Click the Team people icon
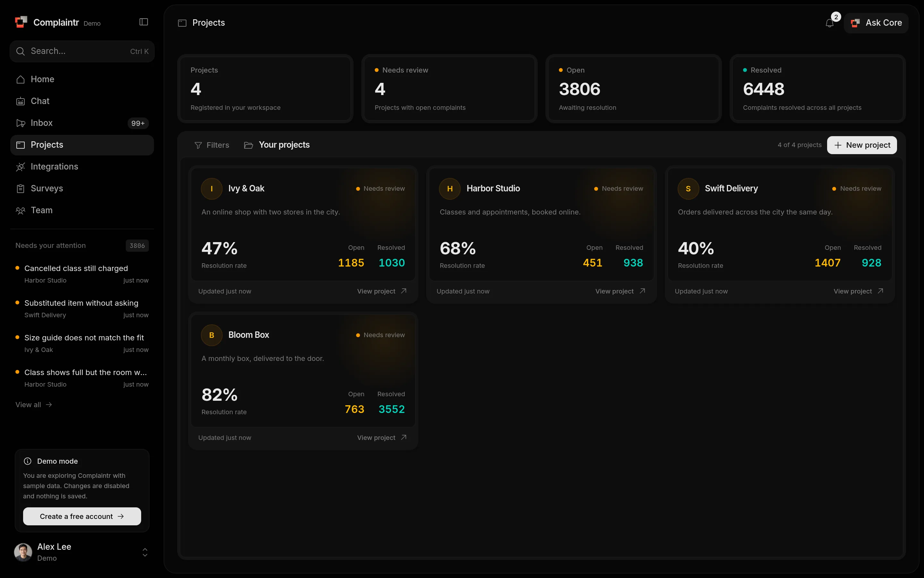The width and height of the screenshot is (924, 578). click(x=21, y=210)
